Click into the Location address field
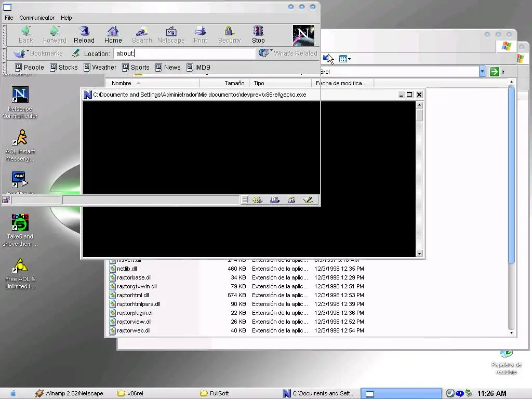 pyautogui.click(x=184, y=54)
